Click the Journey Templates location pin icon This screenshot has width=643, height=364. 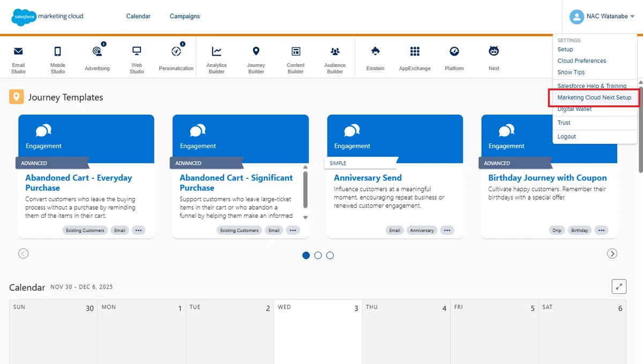click(16, 97)
